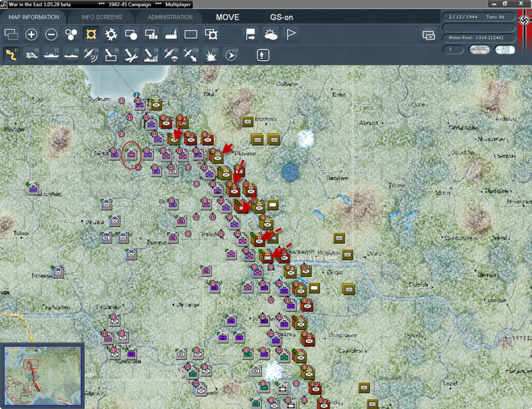This screenshot has height=409, width=532.
Task: Click the MOVE mode label
Action: 228,17
